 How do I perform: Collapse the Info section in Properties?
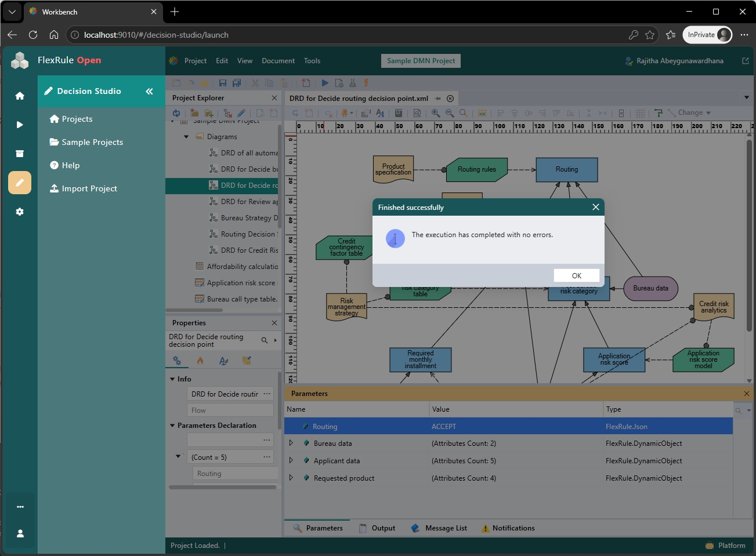[x=172, y=379]
